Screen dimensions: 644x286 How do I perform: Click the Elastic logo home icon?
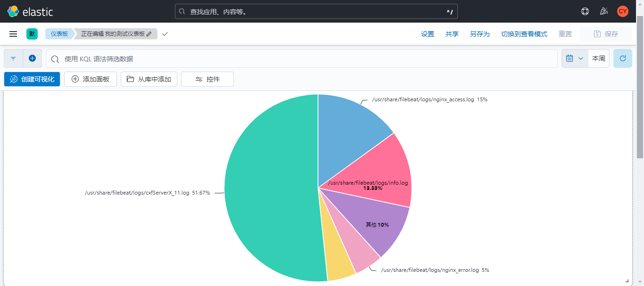pos(13,11)
